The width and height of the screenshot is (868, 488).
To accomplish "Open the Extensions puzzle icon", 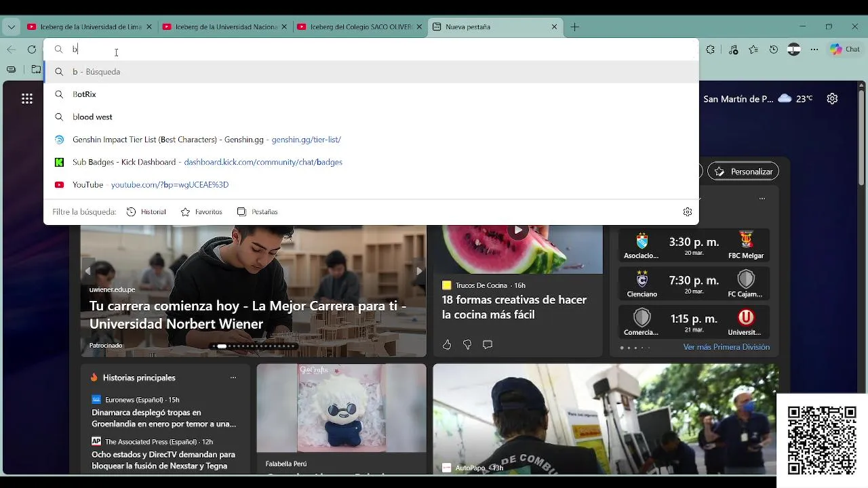I will (711, 49).
